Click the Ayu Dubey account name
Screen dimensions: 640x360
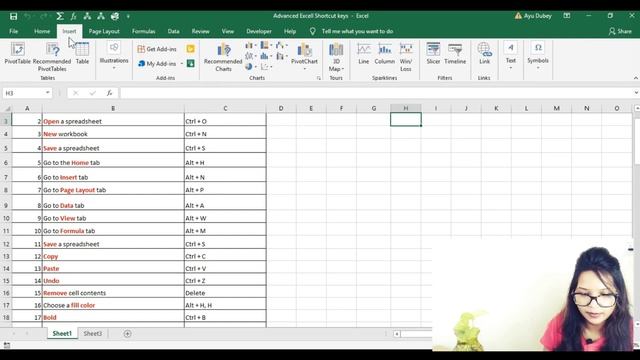(x=538, y=16)
